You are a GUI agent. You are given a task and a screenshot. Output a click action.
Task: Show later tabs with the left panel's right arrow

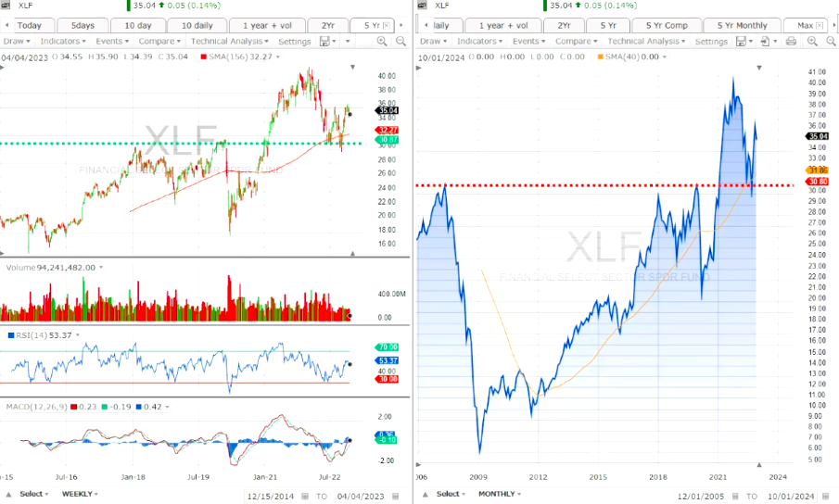click(x=401, y=25)
